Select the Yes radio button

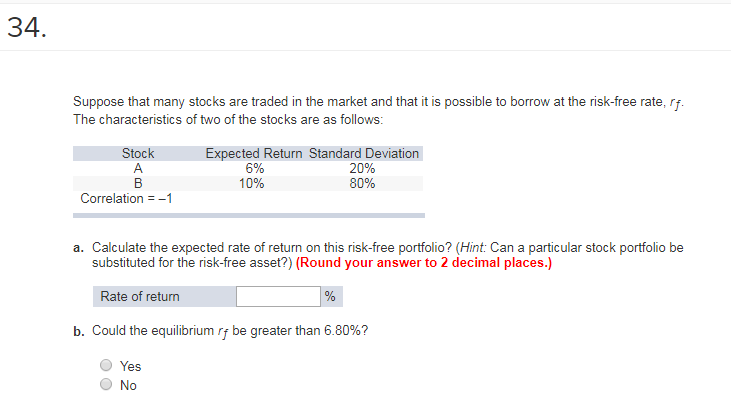click(x=106, y=365)
